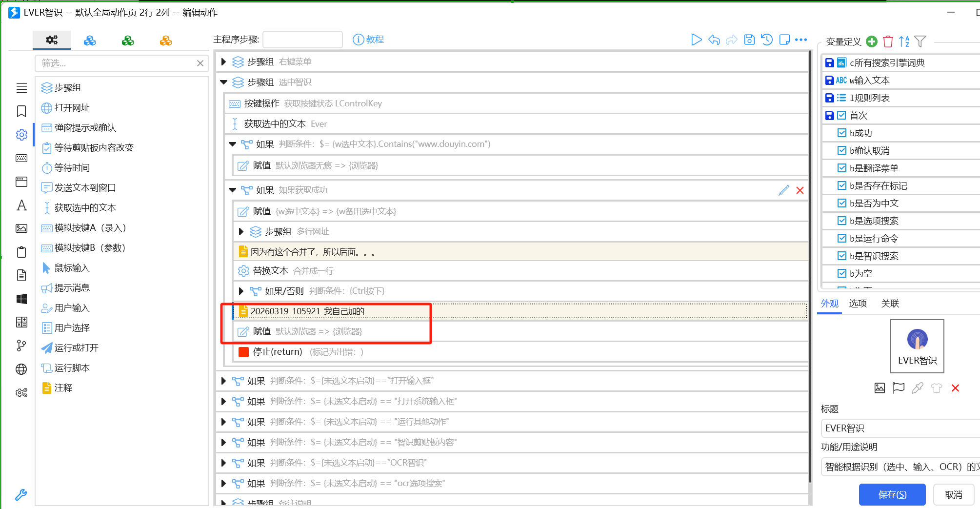
Task: Click the EVER智识 action icon thumbnail
Action: pos(917,346)
